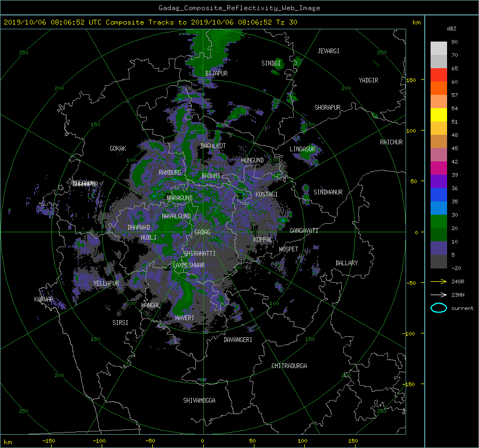This screenshot has width=479, height=448.
Task: Click the KOPPAL city label
Action: pos(263,240)
